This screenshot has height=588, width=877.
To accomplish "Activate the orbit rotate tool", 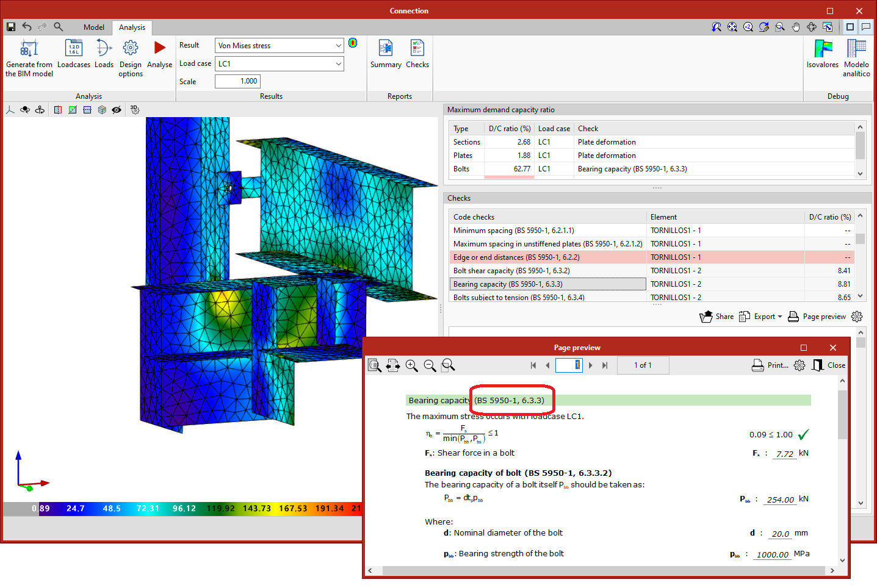I will pos(812,27).
